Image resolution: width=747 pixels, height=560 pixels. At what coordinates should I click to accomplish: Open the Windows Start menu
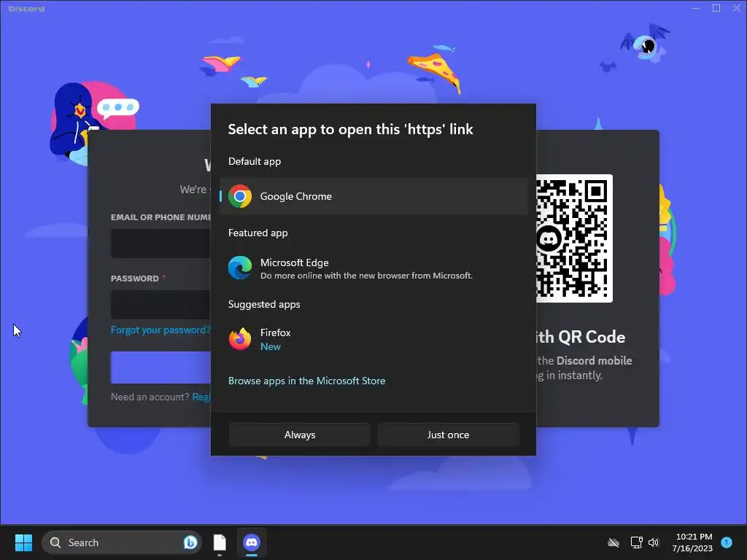point(23,542)
